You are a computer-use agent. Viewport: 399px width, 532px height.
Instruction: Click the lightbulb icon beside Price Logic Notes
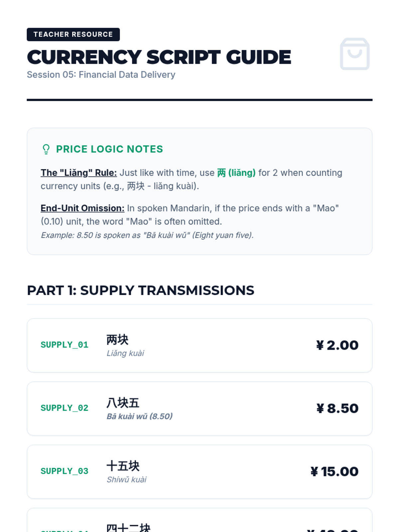[46, 149]
